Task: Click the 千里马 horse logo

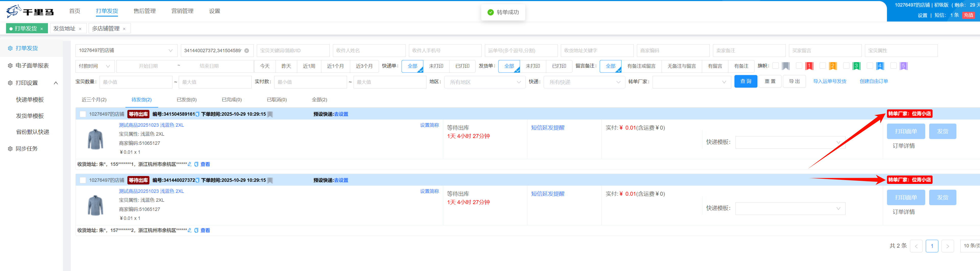Action: tap(14, 11)
